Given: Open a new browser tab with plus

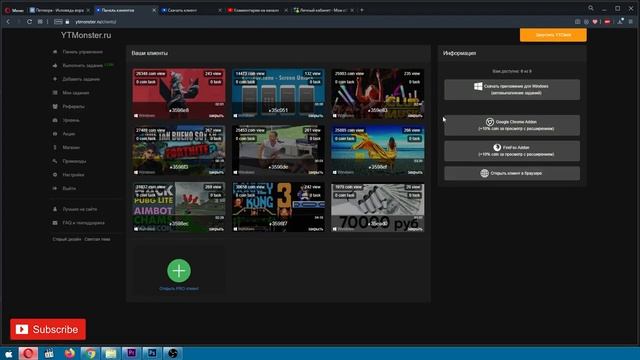Looking at the screenshot, I should 362,10.
